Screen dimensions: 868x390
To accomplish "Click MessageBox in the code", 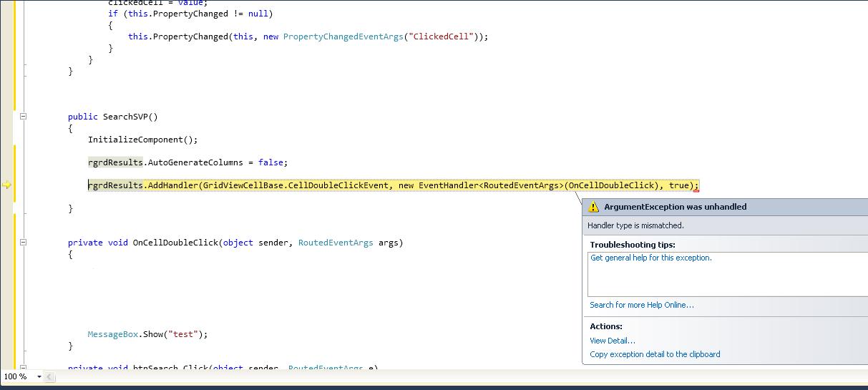I will [113, 334].
